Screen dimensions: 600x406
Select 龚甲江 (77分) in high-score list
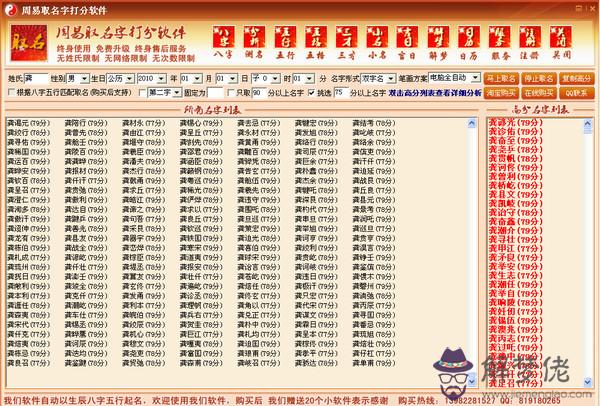[515, 248]
